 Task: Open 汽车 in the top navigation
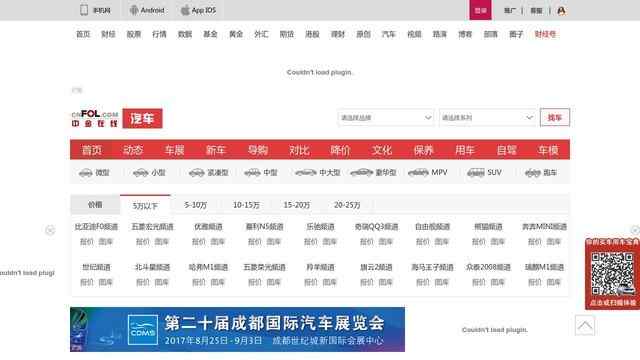click(389, 34)
